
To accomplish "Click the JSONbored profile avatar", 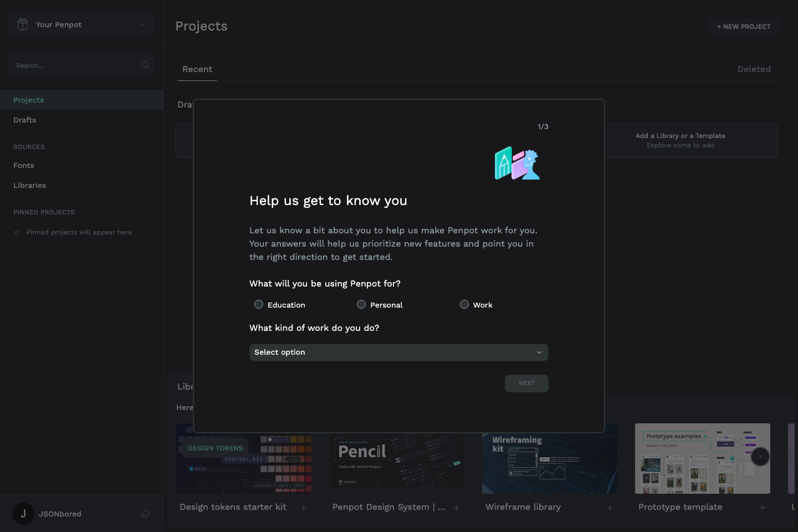I will [23, 514].
